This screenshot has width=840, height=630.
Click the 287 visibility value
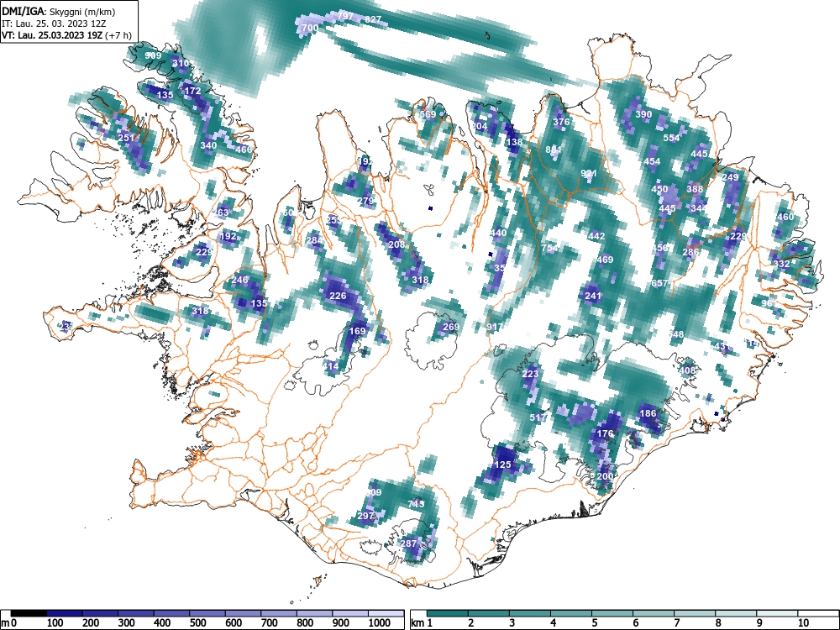click(409, 543)
